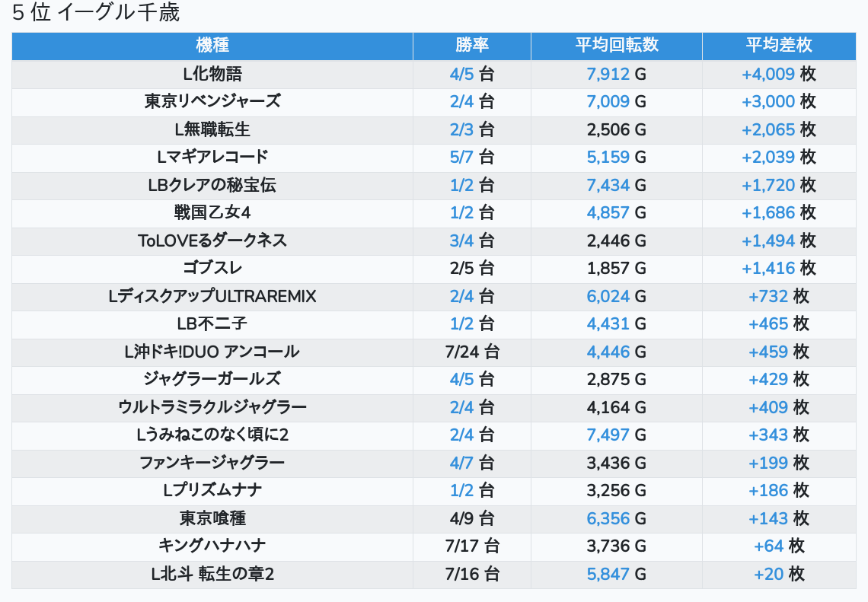
Task: Click the 5 位 イーグル千歳 heading
Action: 96,13
